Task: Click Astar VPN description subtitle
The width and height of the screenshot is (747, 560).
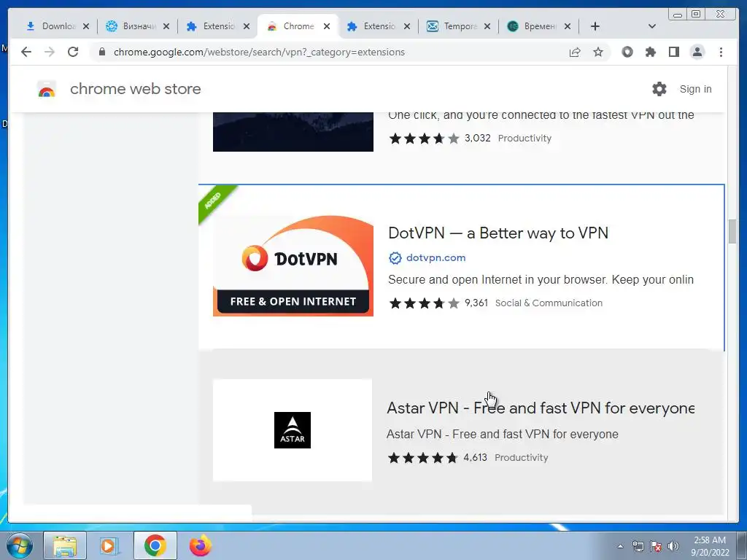Action: point(502,435)
